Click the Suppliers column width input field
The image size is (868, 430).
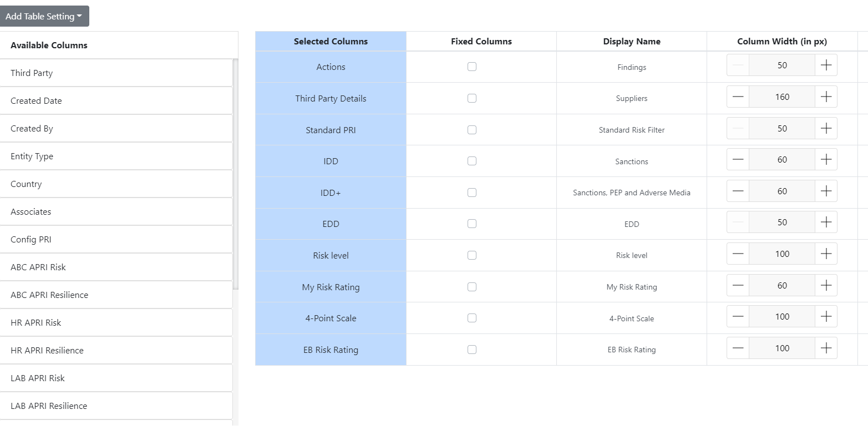point(781,97)
